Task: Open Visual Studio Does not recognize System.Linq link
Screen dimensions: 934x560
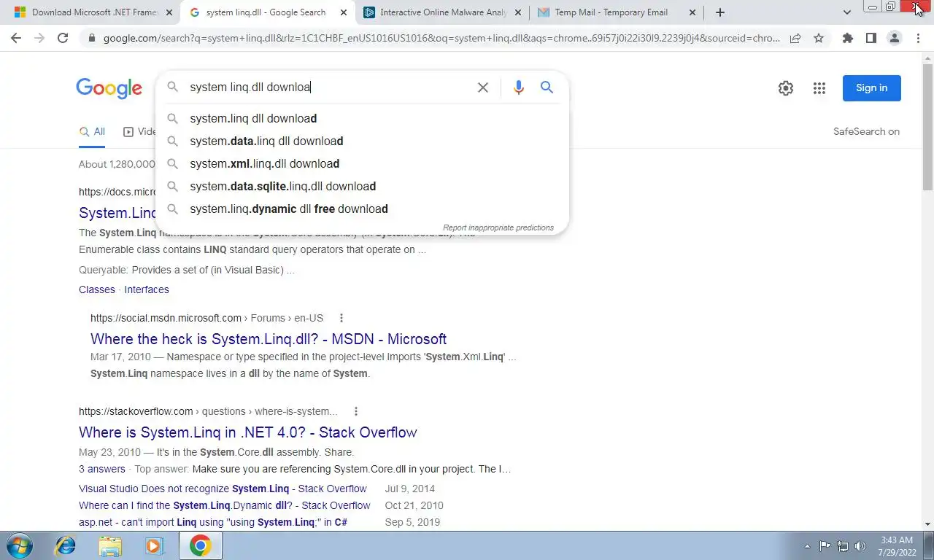Action: click(223, 489)
